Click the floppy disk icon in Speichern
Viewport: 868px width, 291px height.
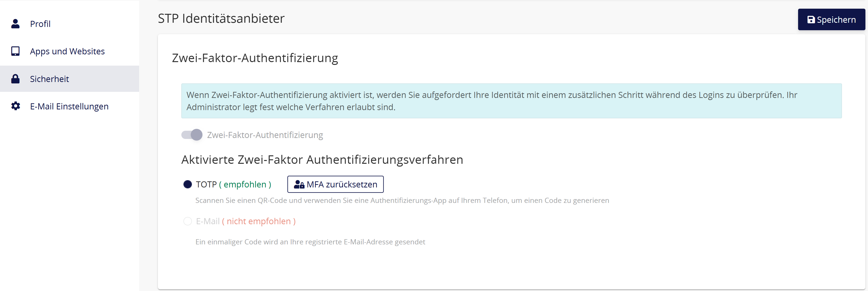(811, 19)
